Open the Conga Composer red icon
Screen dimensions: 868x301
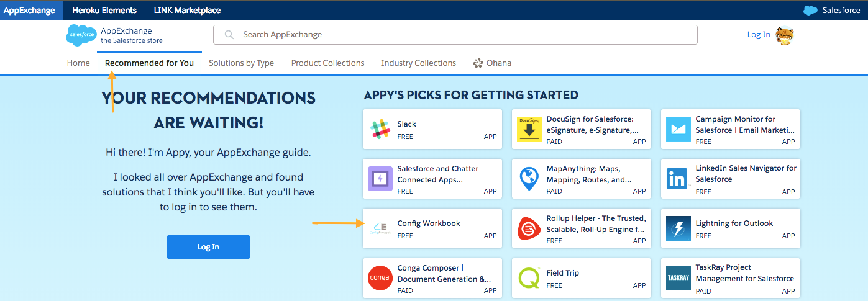(x=380, y=278)
